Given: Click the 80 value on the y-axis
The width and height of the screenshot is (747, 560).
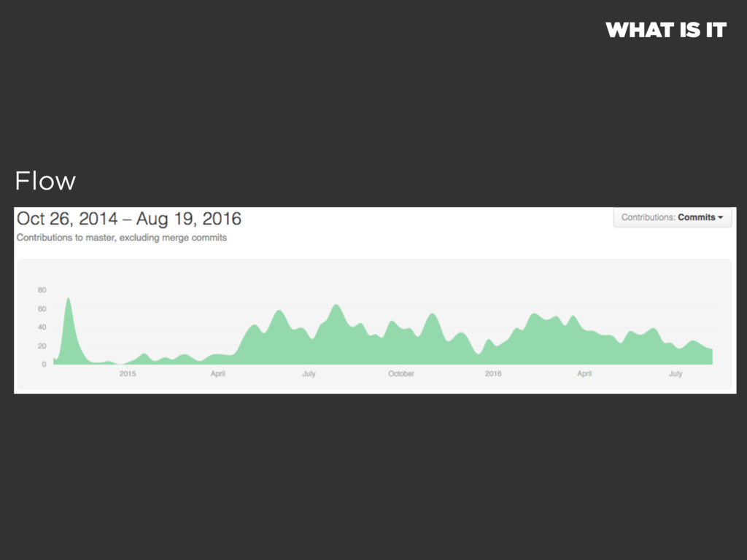Looking at the screenshot, I should point(42,290).
